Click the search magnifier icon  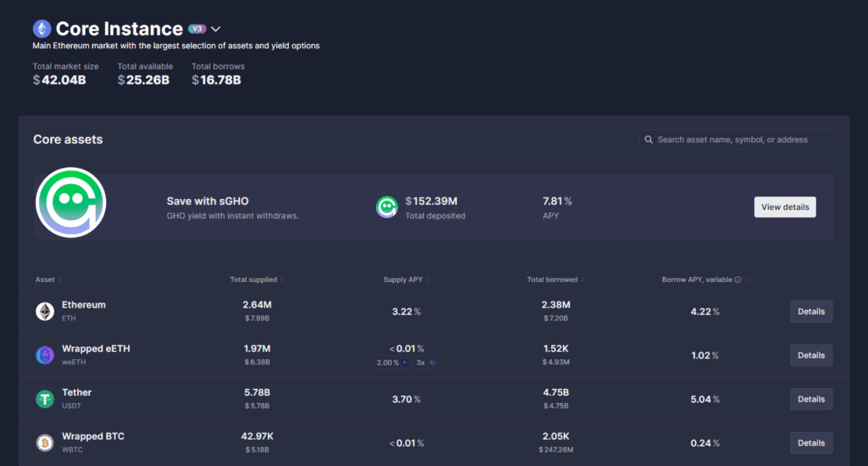tap(648, 140)
